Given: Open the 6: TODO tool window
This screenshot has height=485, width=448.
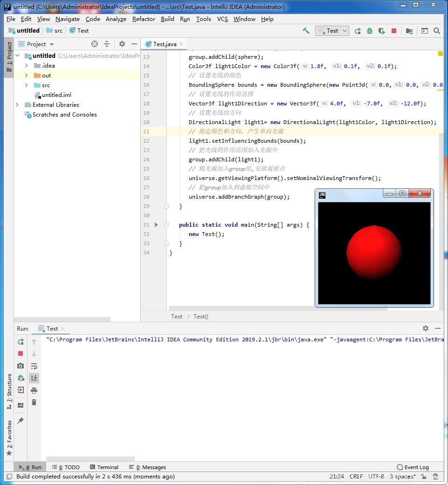Looking at the screenshot, I should [66, 467].
